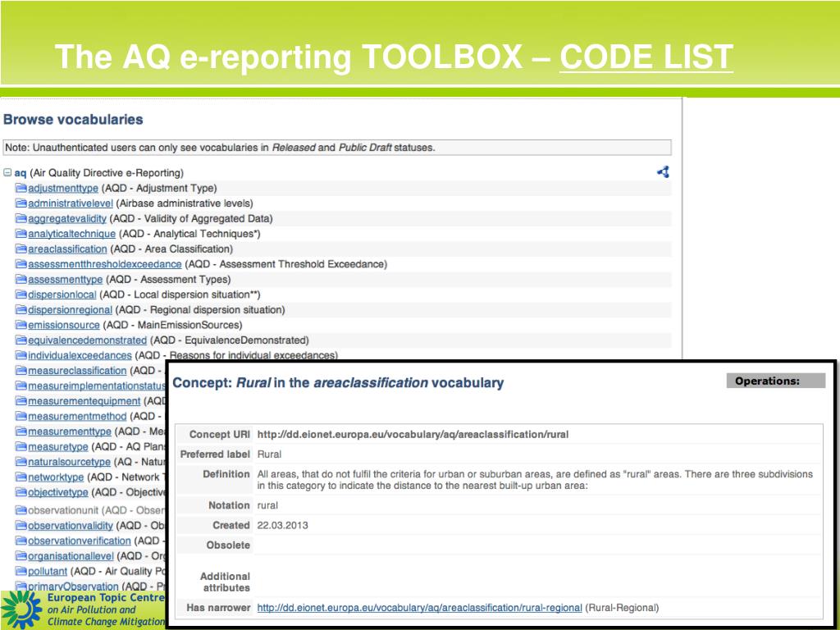This screenshot has height=630, width=840.
Task: Click the European Topic Centre logo
Action: [21, 609]
